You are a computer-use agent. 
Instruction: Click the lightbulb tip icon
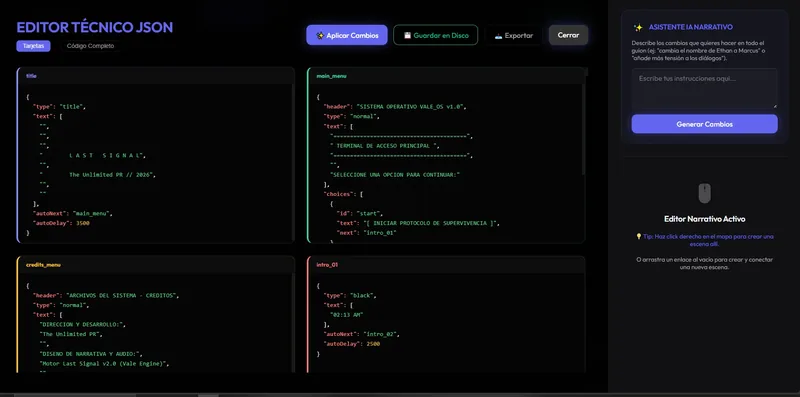[638, 236]
